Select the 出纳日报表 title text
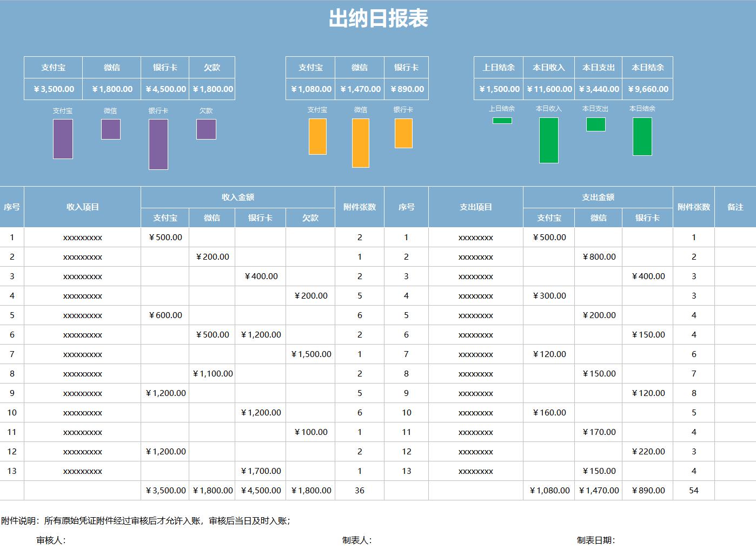Image resolution: width=756 pixels, height=548 pixels. click(x=377, y=18)
